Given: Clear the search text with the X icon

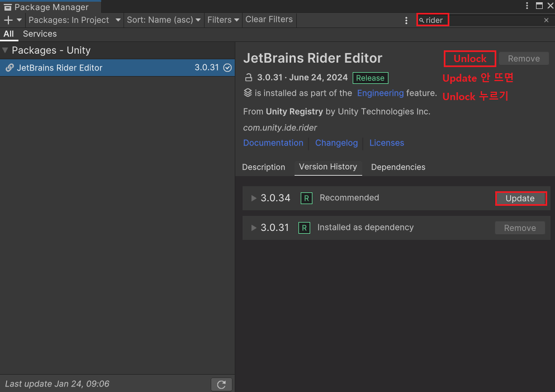Looking at the screenshot, I should pos(546,20).
